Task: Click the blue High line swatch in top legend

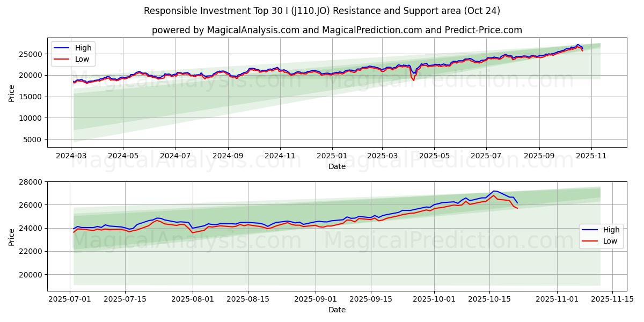Action: [x=62, y=48]
